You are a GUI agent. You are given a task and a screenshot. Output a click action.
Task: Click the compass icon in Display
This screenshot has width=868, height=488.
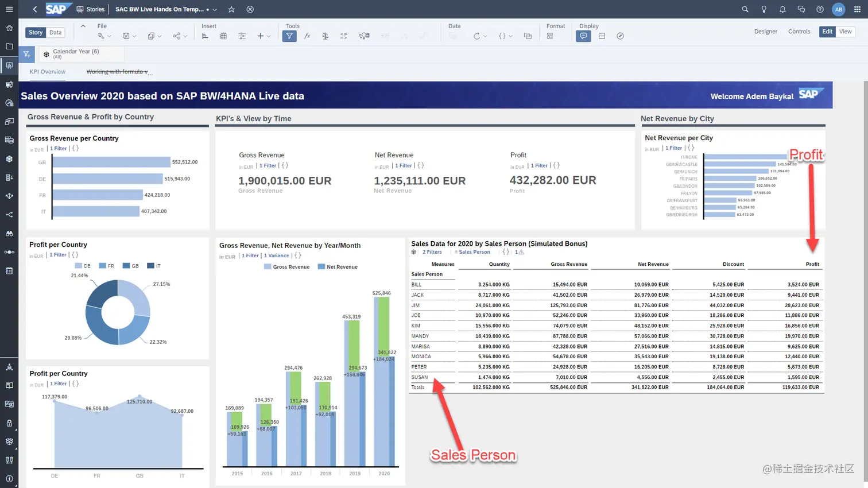[x=620, y=36]
